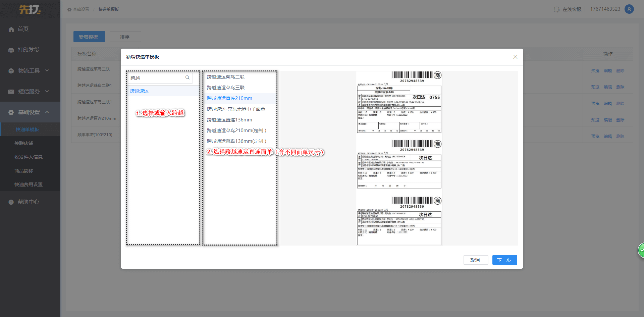Click 删除 for 跨越速运菜鸟三联 row
This screenshot has width=644, height=317.
(620, 71)
